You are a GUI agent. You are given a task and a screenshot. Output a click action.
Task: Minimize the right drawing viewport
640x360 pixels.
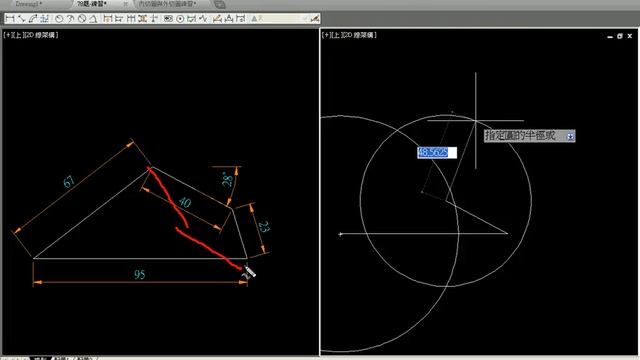tap(610, 36)
